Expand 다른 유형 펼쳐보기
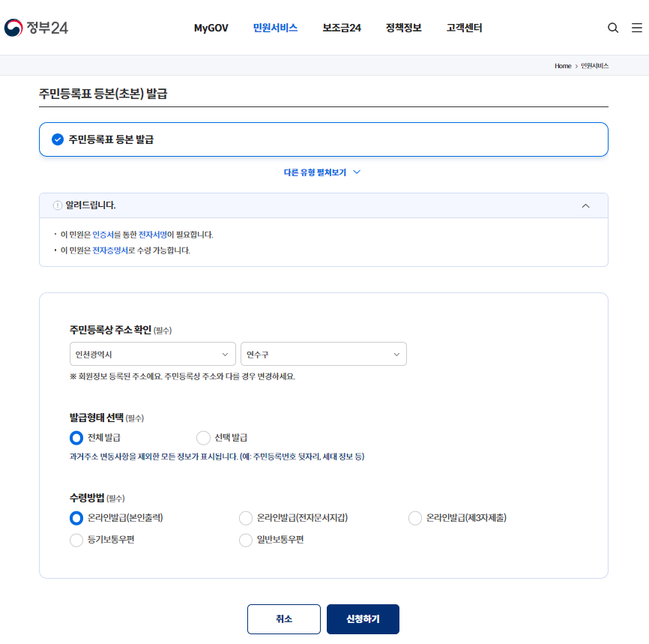The image size is (649, 644). 322,172
